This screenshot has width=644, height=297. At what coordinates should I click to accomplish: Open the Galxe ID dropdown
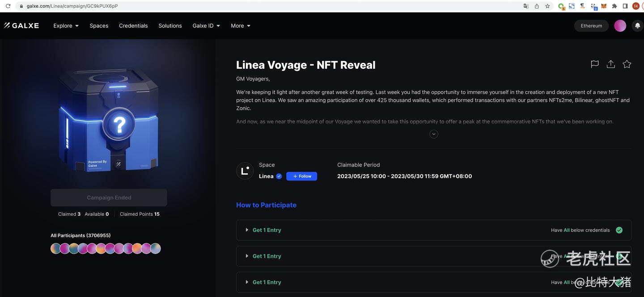click(206, 26)
